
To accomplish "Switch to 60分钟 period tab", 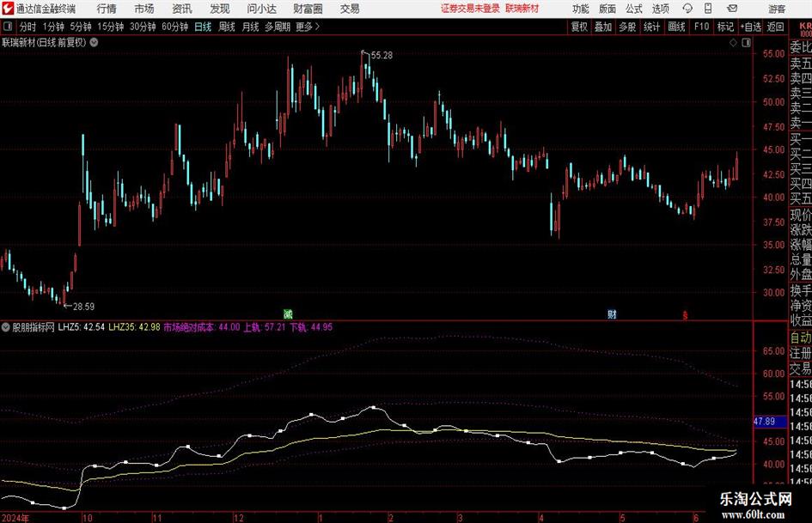I will [x=175, y=27].
